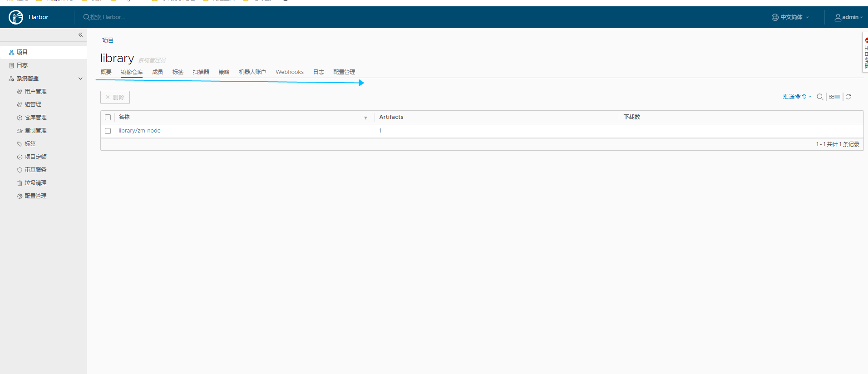Click the 用户管理 icon in sidebar
The height and width of the screenshot is (374, 868).
pos(20,92)
